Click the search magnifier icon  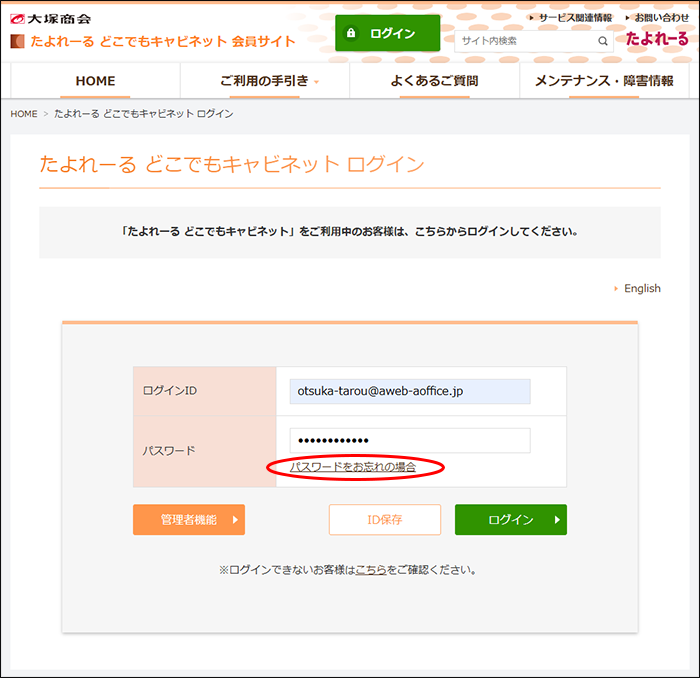point(603,41)
